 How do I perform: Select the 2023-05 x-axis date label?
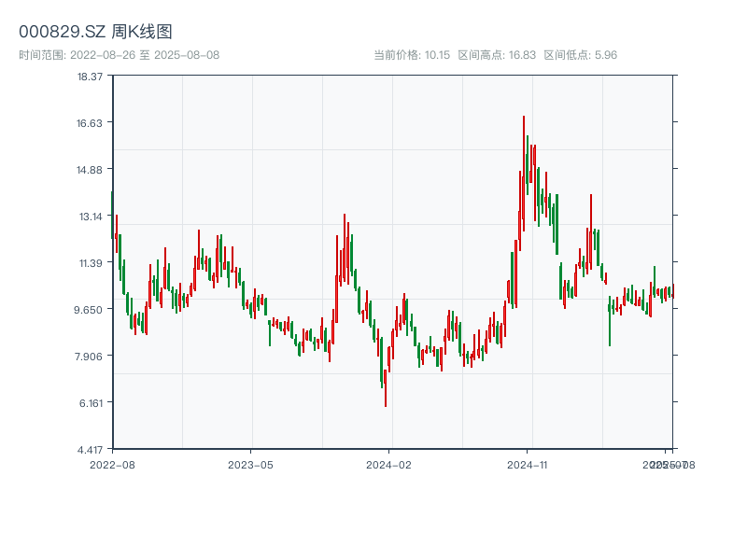click(x=250, y=464)
